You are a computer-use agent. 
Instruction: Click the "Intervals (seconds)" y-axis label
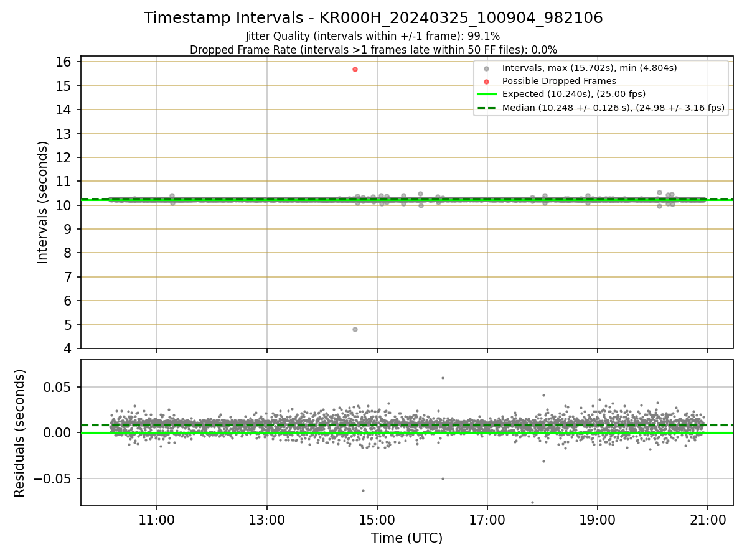coord(43,202)
